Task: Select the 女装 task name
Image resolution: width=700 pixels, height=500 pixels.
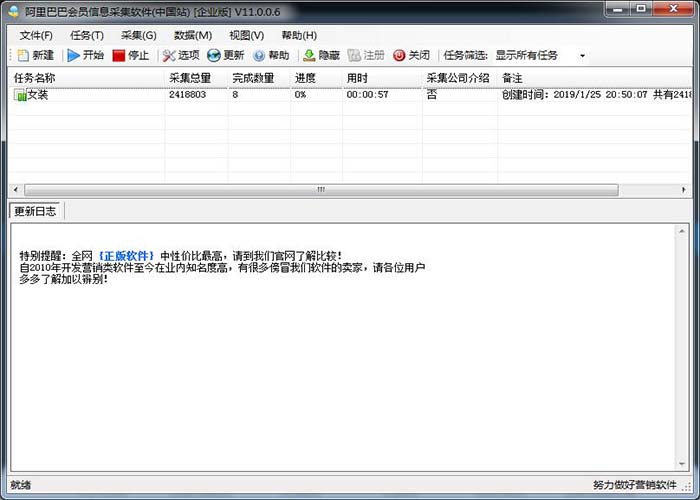Action: coord(38,95)
